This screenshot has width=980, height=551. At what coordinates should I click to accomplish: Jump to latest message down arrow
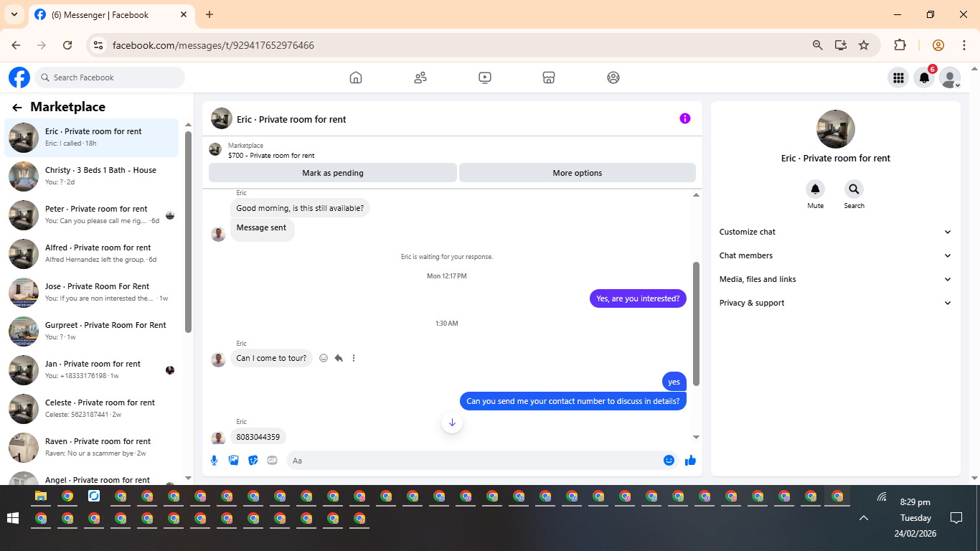pyautogui.click(x=452, y=423)
